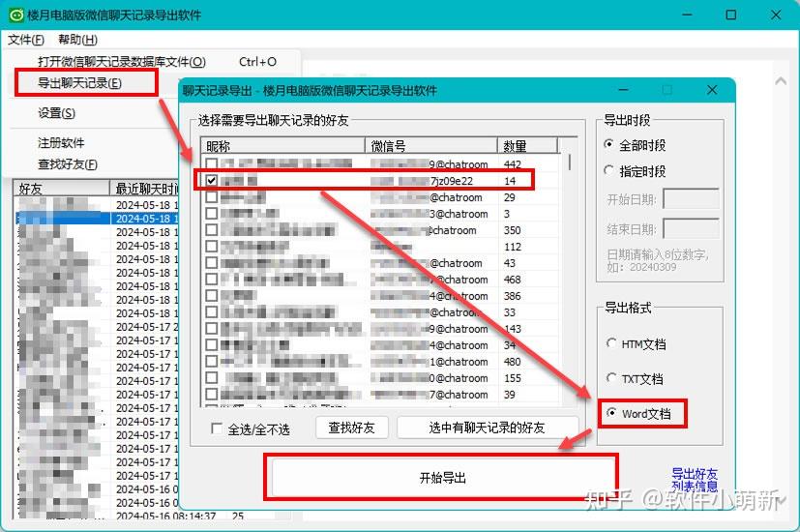Click the 结束日期 input field
Viewport: 800px width, 532px height.
692,228
